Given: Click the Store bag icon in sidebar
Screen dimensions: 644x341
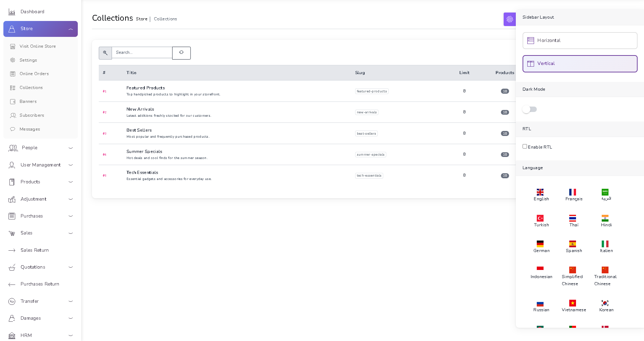Looking at the screenshot, I should 12,29.
